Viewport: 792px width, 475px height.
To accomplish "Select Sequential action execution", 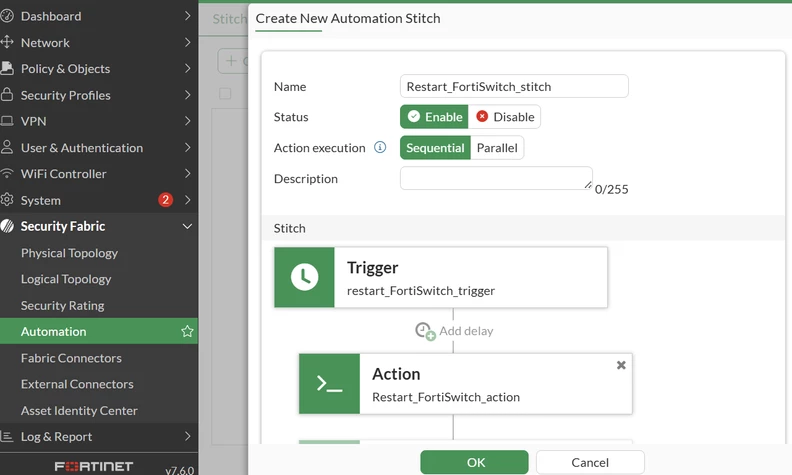I will (x=435, y=148).
